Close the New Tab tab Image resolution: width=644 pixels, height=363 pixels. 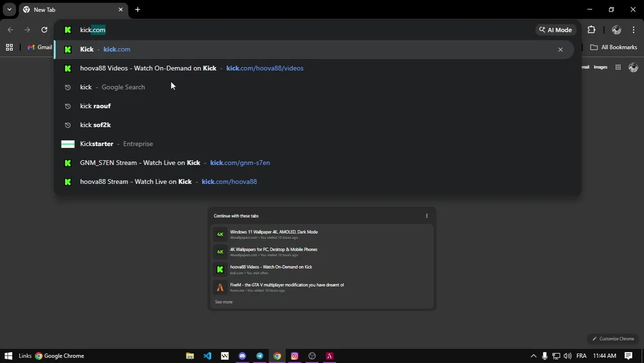[120, 10]
